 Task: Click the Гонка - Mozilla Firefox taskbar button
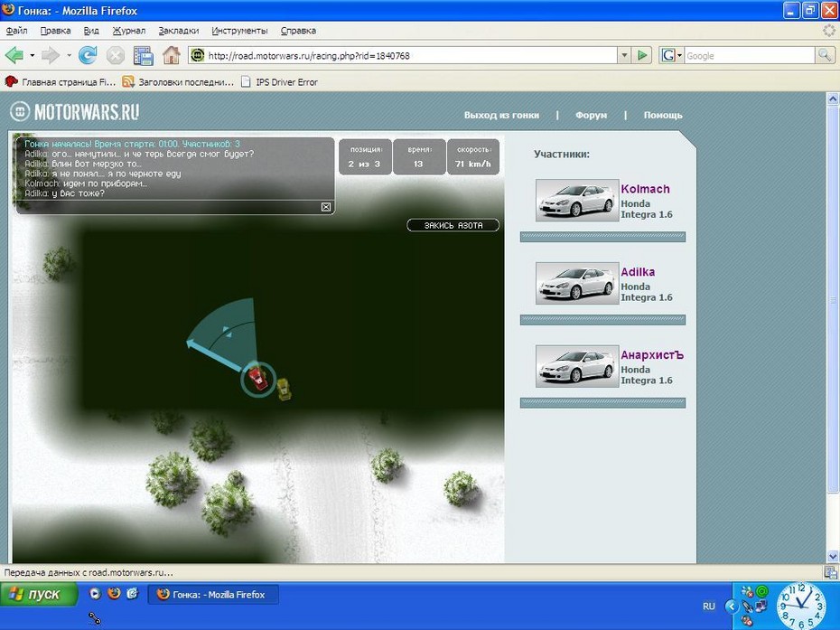(x=213, y=594)
